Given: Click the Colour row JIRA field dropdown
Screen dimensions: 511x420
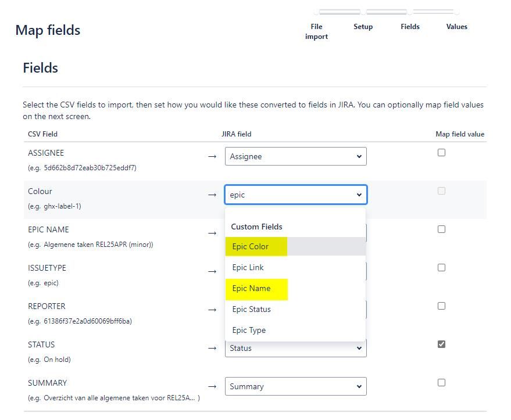Looking at the screenshot, I should tap(295, 195).
